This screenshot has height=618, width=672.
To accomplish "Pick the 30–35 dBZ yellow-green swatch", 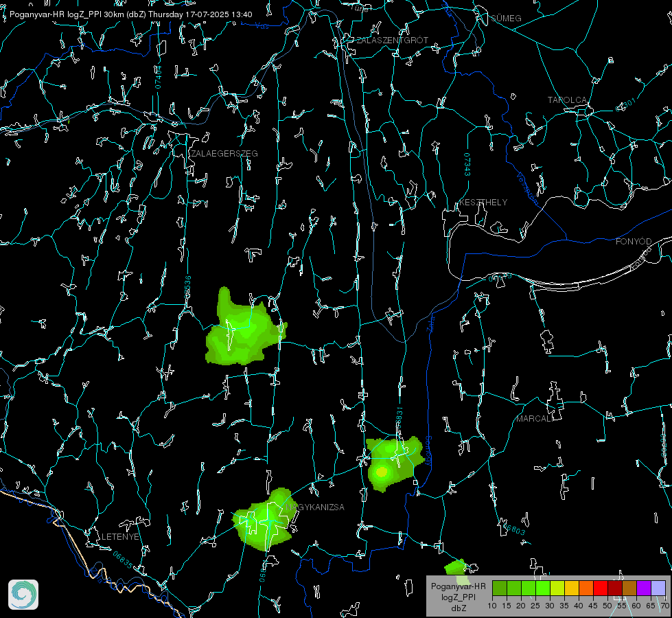I will 557,588.
